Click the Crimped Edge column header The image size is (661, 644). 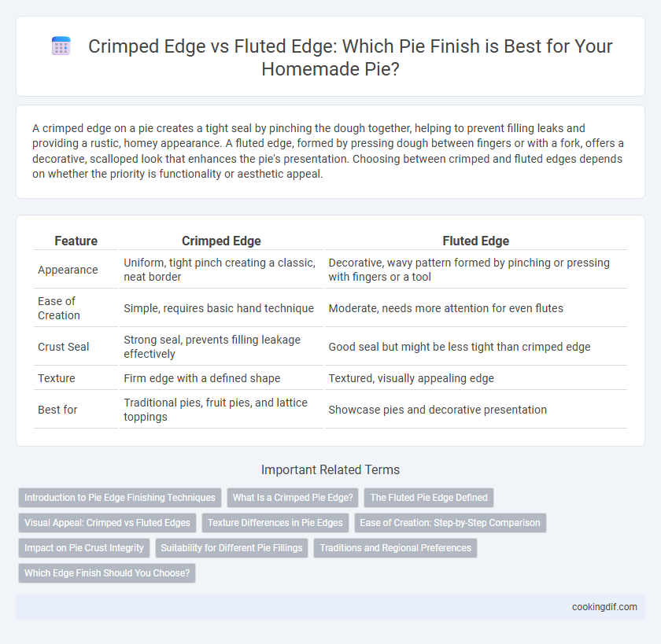[221, 241]
